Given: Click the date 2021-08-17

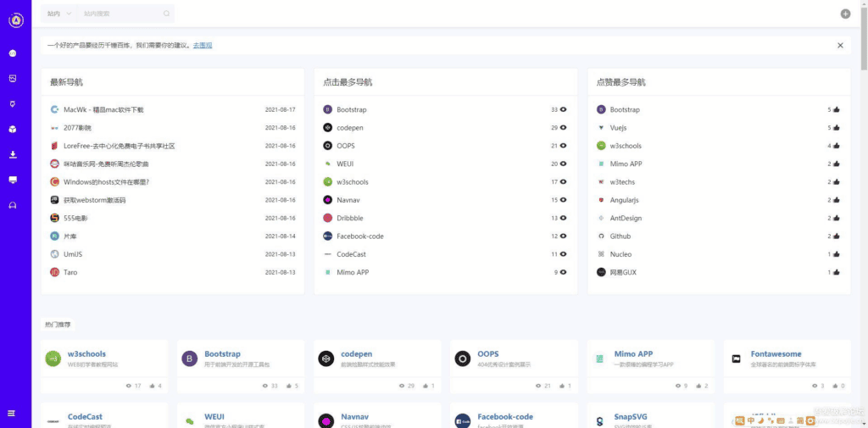Looking at the screenshot, I should [280, 109].
